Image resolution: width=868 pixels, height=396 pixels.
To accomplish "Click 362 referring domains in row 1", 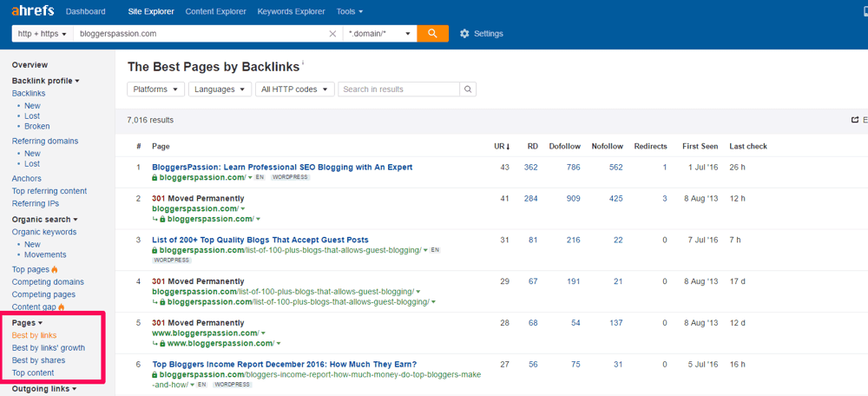I will tap(530, 168).
